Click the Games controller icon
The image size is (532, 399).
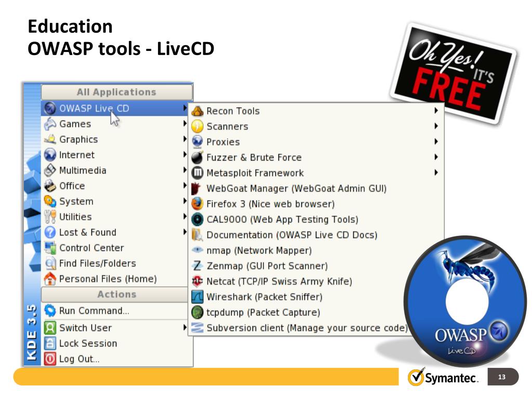50,124
